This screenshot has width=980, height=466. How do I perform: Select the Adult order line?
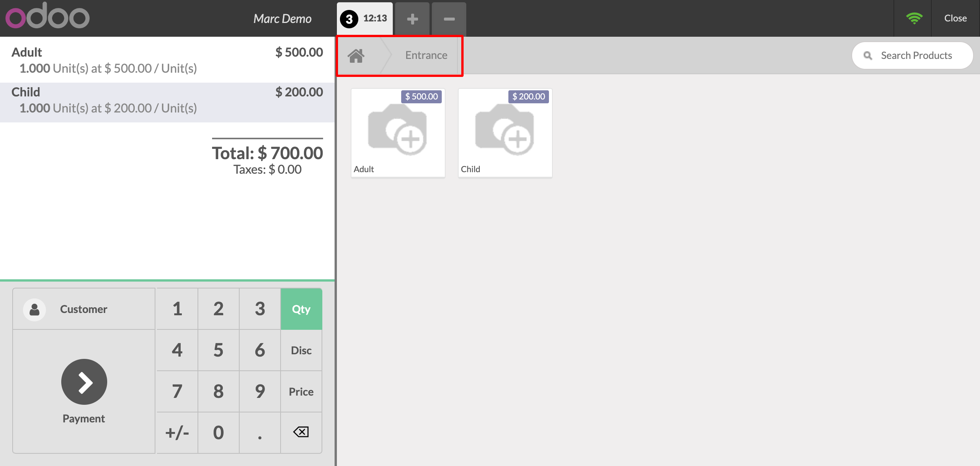167,60
